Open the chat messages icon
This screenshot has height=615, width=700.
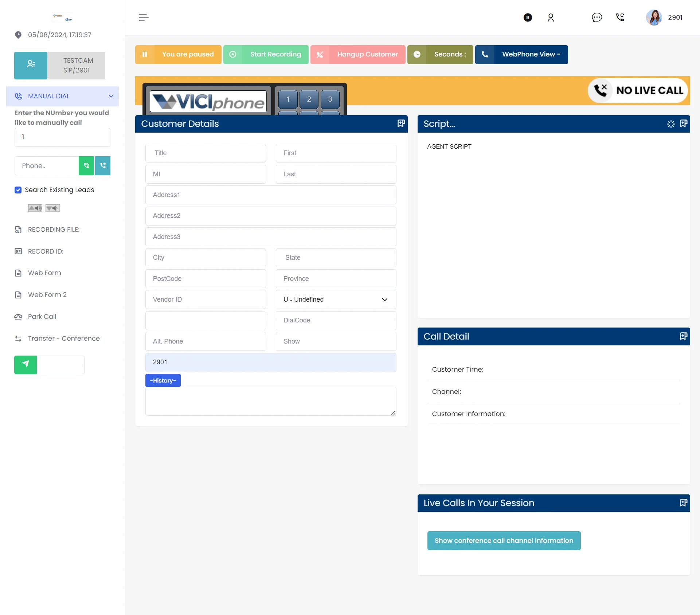(597, 17)
